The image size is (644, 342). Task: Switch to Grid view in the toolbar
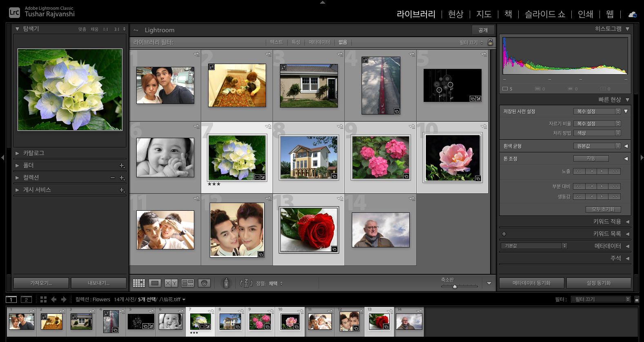139,283
